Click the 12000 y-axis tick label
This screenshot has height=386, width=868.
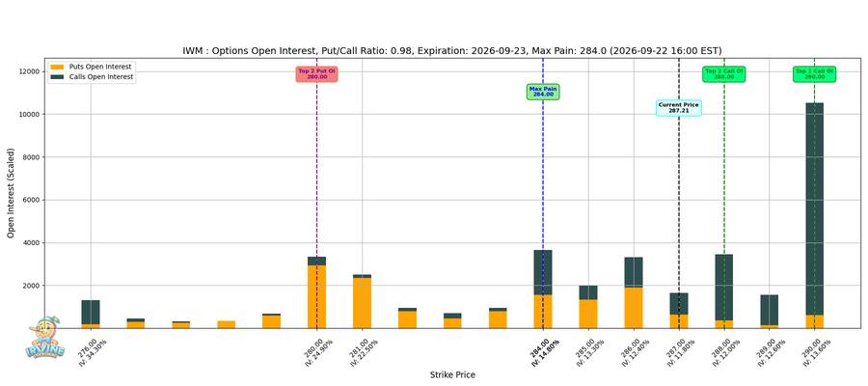coord(30,71)
